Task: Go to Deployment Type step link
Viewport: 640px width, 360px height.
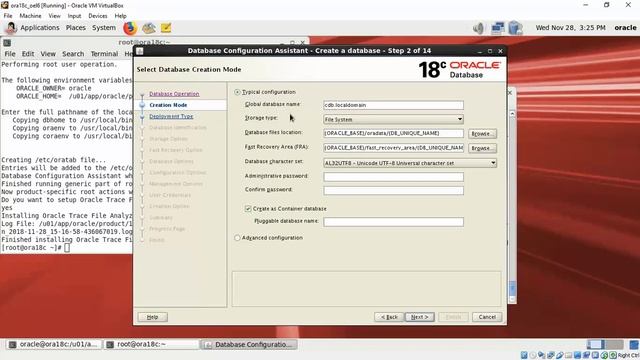Action: (x=171, y=116)
